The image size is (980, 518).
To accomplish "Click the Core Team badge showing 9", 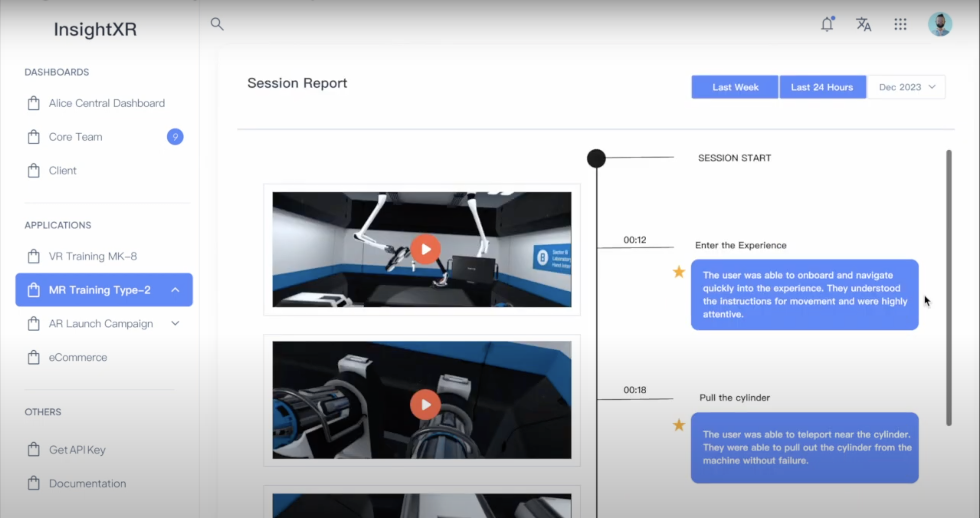I will click(x=175, y=137).
